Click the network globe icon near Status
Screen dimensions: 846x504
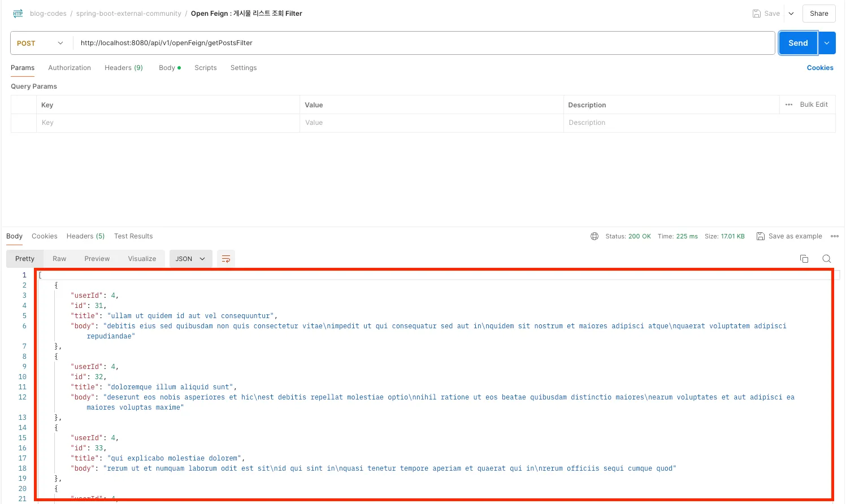(595, 236)
